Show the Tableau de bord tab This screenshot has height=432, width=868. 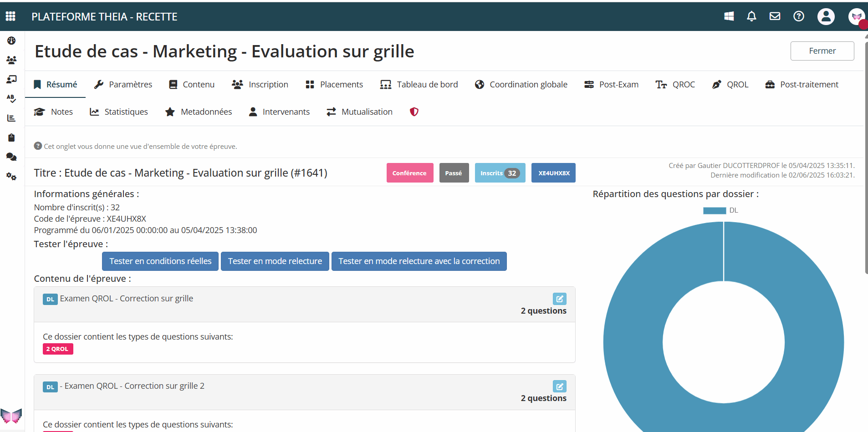tap(419, 84)
